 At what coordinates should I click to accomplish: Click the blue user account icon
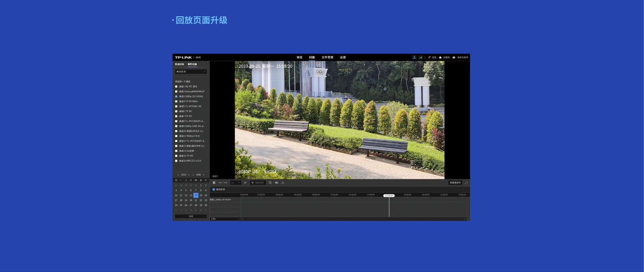(414, 57)
